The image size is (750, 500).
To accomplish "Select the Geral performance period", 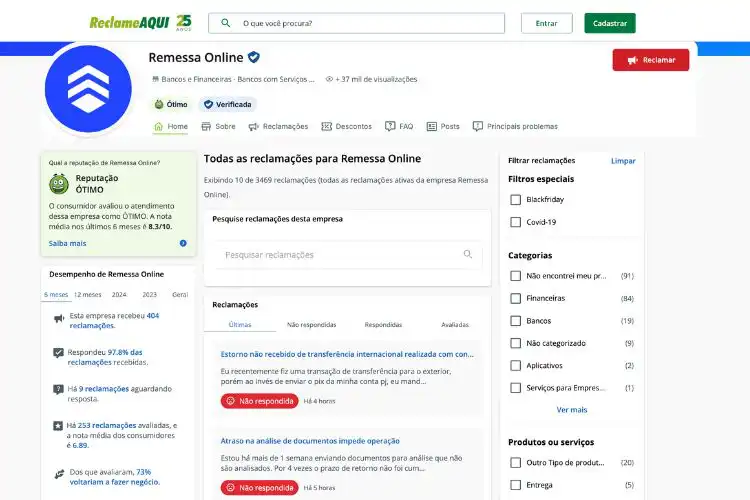I will (180, 294).
